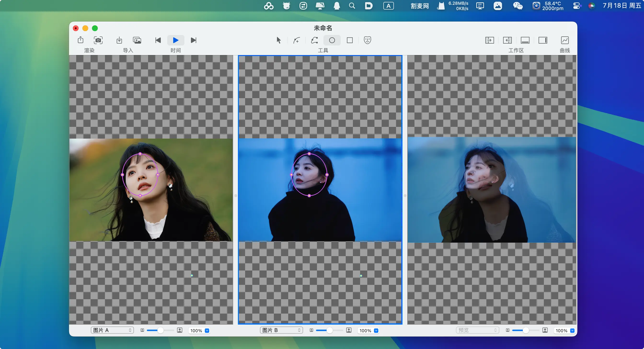Click large zoom-in icon under Picture B
The image size is (644, 349).
pos(349,330)
